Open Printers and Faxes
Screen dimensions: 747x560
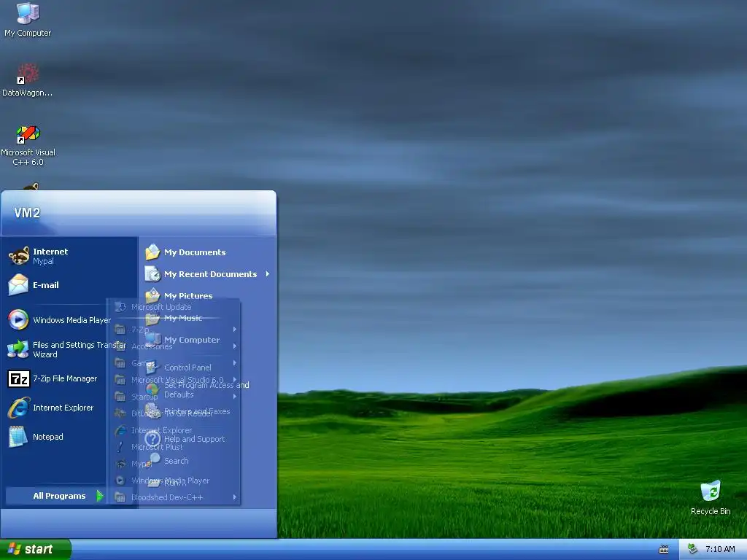pyautogui.click(x=208, y=411)
